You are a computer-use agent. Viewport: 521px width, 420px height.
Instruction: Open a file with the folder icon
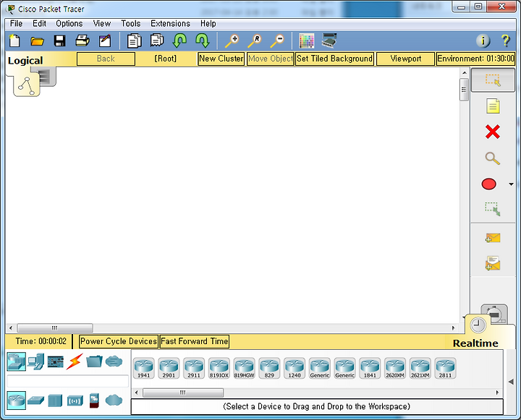[37, 40]
